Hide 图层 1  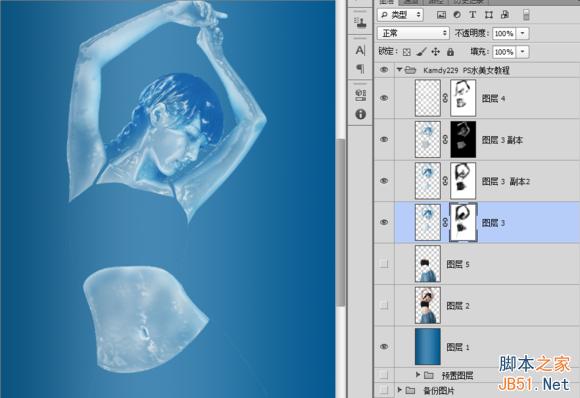click(x=384, y=347)
